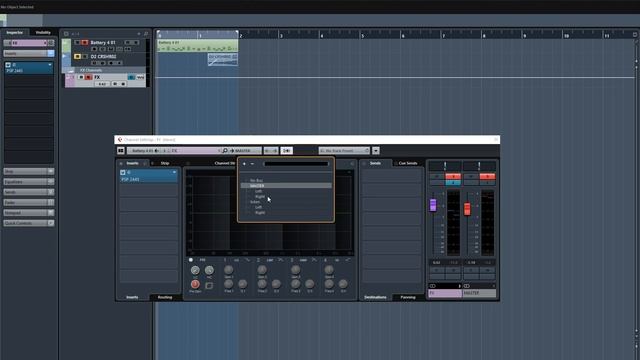The height and width of the screenshot is (360, 640).
Task: Click the FX channel purple fader
Action: 433,205
